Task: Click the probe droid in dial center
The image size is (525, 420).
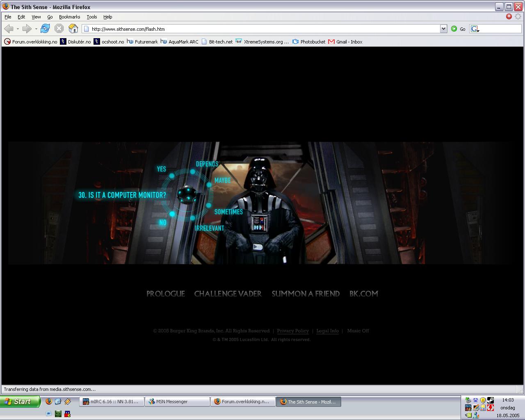Action: [187, 194]
